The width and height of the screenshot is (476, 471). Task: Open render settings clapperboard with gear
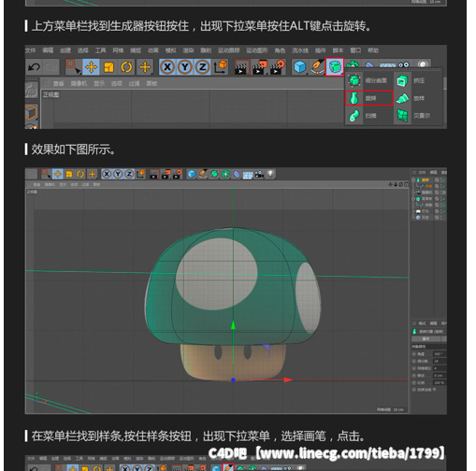[277, 67]
